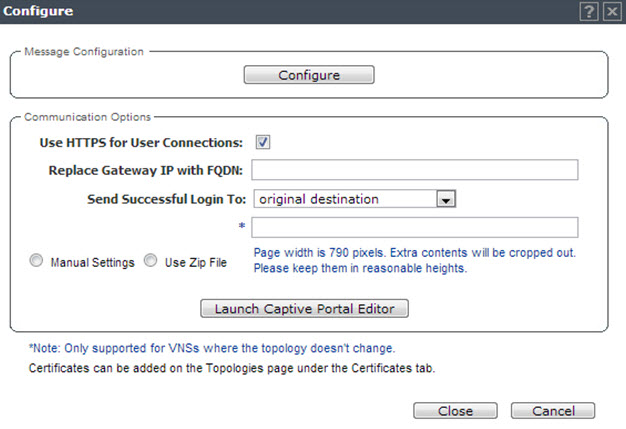Open the Send Successful Login To combo box
The width and height of the screenshot is (626, 429).
pos(355,199)
